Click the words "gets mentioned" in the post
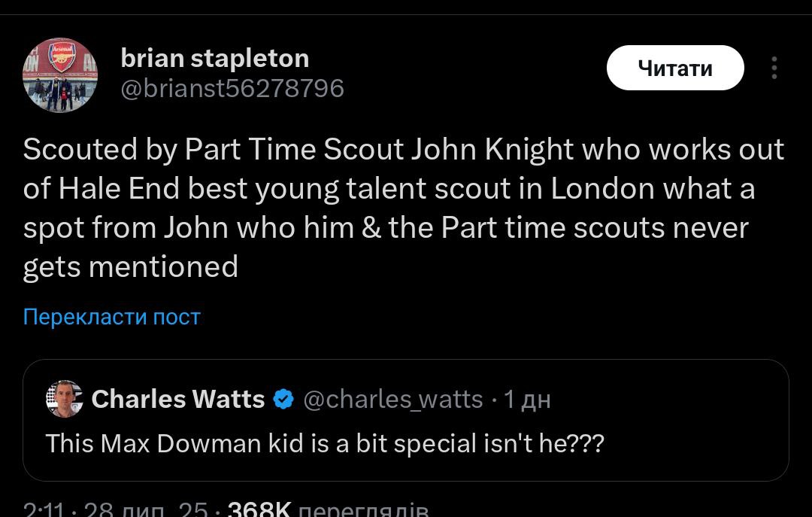This screenshot has width=812, height=517. (130, 266)
